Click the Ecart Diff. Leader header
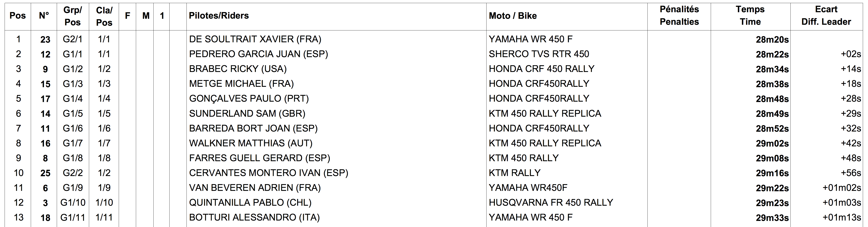The image size is (868, 227). tap(826, 16)
